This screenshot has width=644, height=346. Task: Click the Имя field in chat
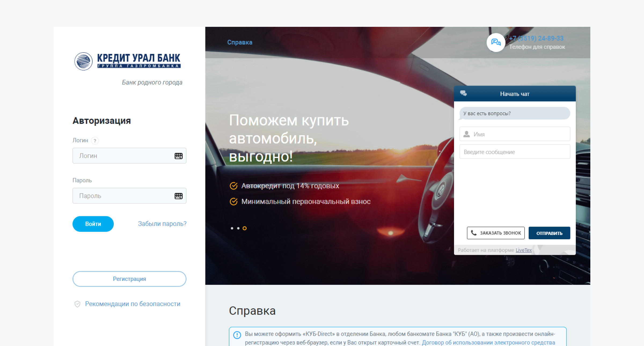coord(515,134)
